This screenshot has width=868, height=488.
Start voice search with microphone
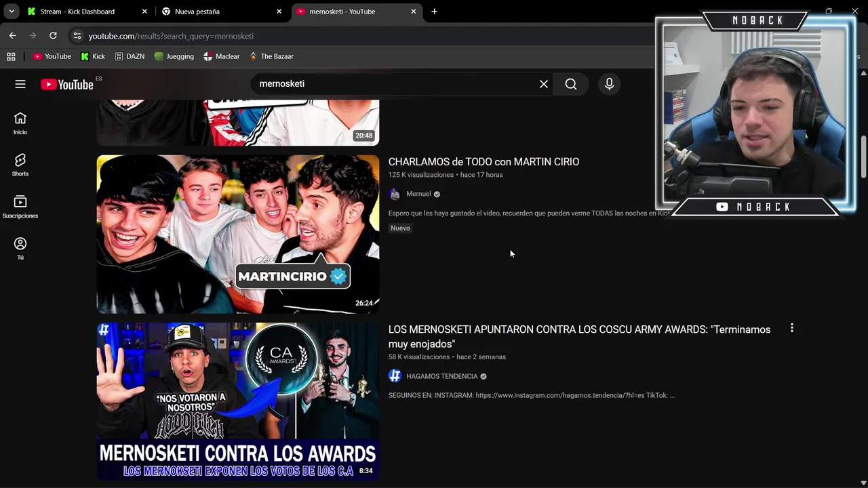tap(609, 84)
